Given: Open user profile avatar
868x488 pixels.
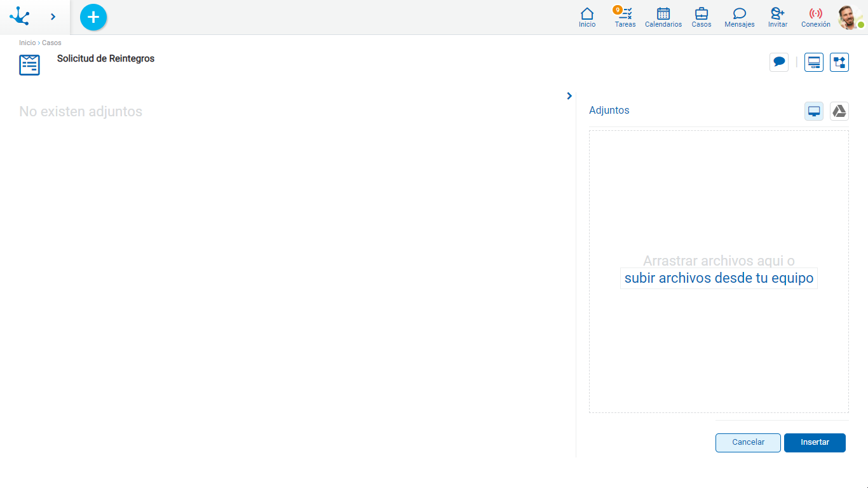Looking at the screenshot, I should pos(850,17).
